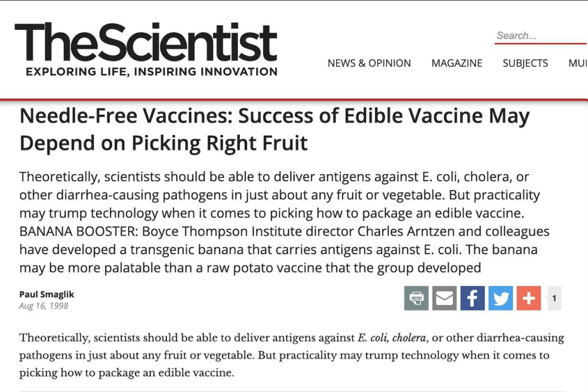Share the article on Twitter

click(501, 298)
